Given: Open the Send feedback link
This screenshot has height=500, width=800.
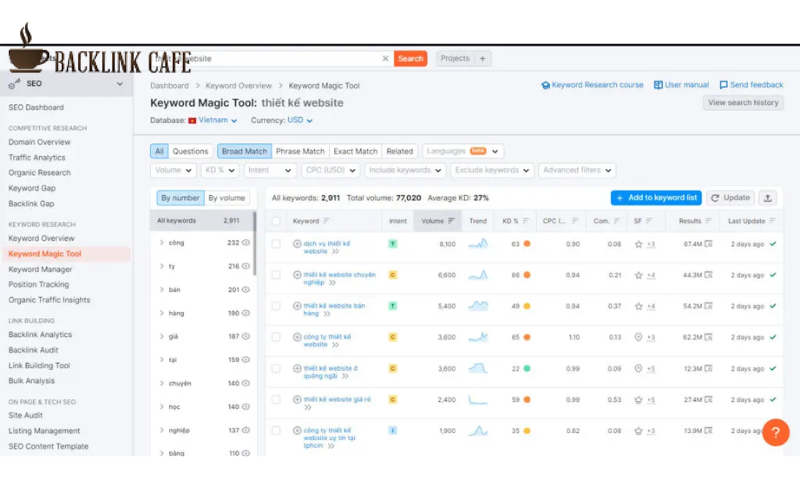Looking at the screenshot, I should point(751,85).
